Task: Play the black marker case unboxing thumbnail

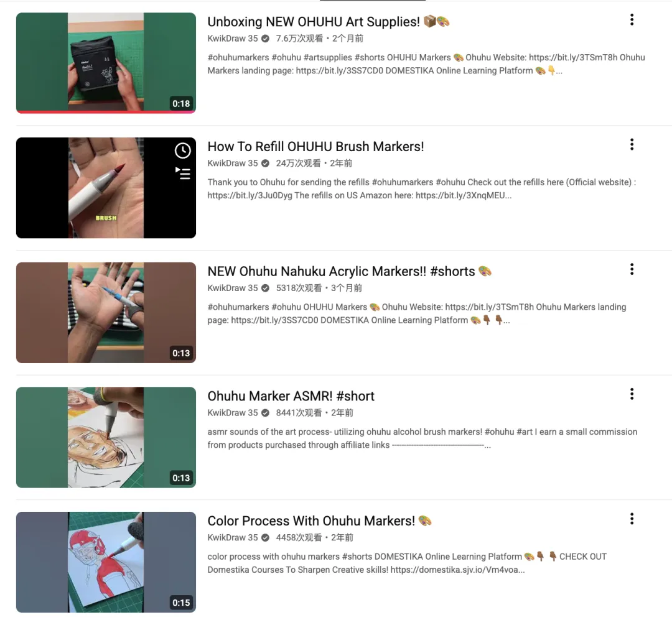Action: pyautogui.click(x=106, y=63)
